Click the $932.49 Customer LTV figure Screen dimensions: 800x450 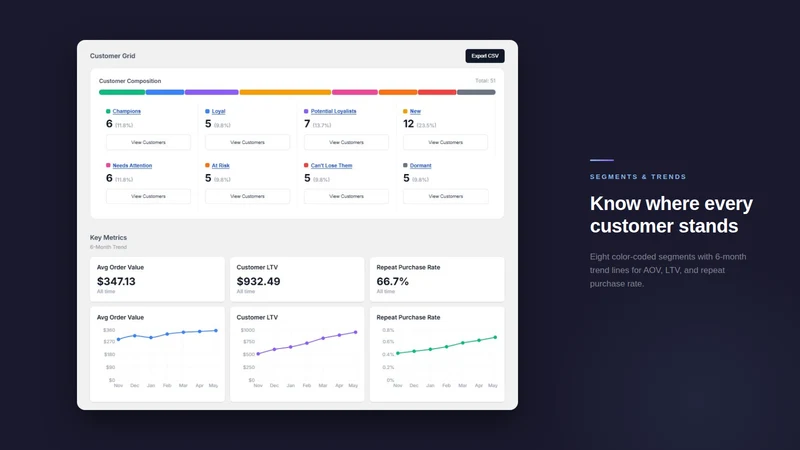pos(258,282)
